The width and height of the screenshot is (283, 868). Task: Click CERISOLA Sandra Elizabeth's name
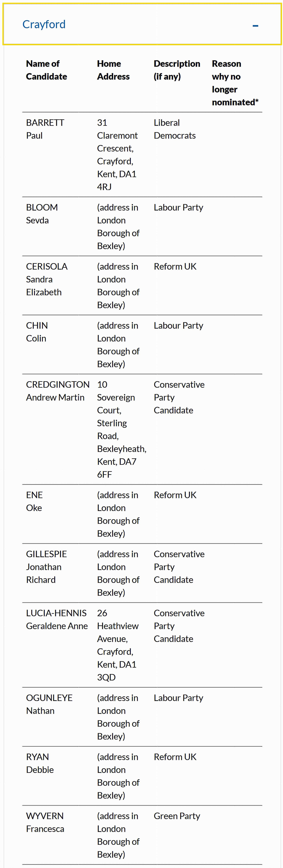coord(47,279)
